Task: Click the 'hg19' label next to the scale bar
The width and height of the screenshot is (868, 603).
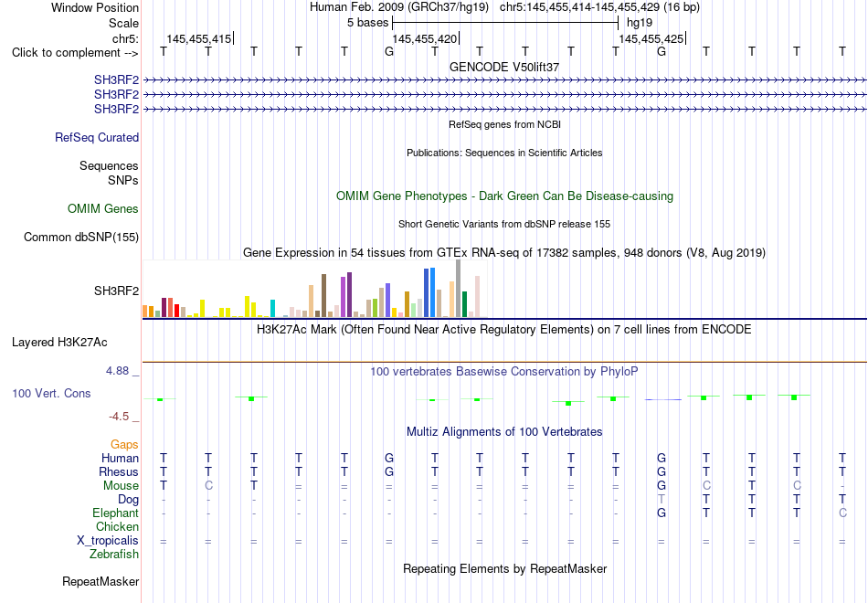Action: 640,23
